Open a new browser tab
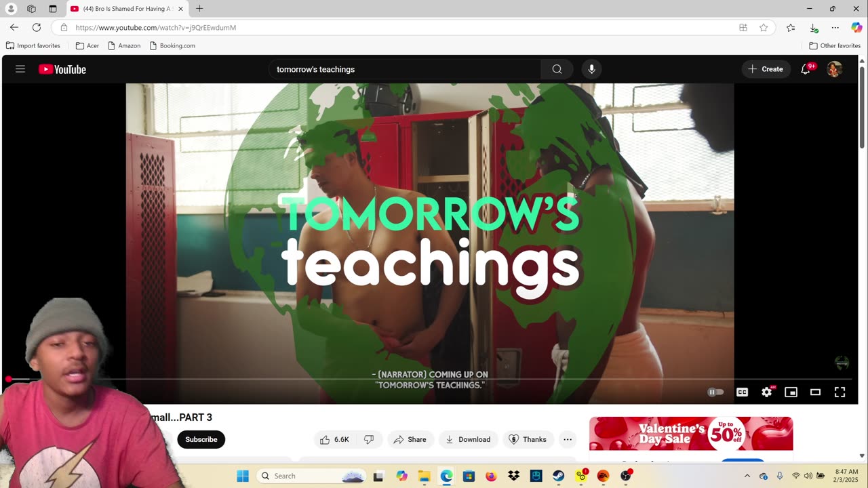Screen dimensions: 868x488 [x=199, y=9]
